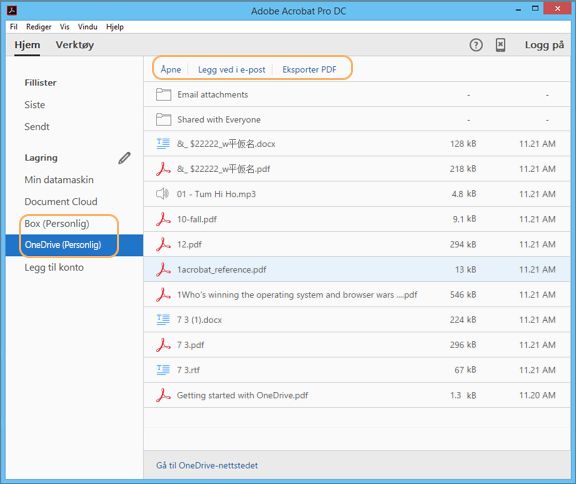Click document icon of 7 3 (1).docx
The height and width of the screenshot is (484, 576).
[163, 319]
